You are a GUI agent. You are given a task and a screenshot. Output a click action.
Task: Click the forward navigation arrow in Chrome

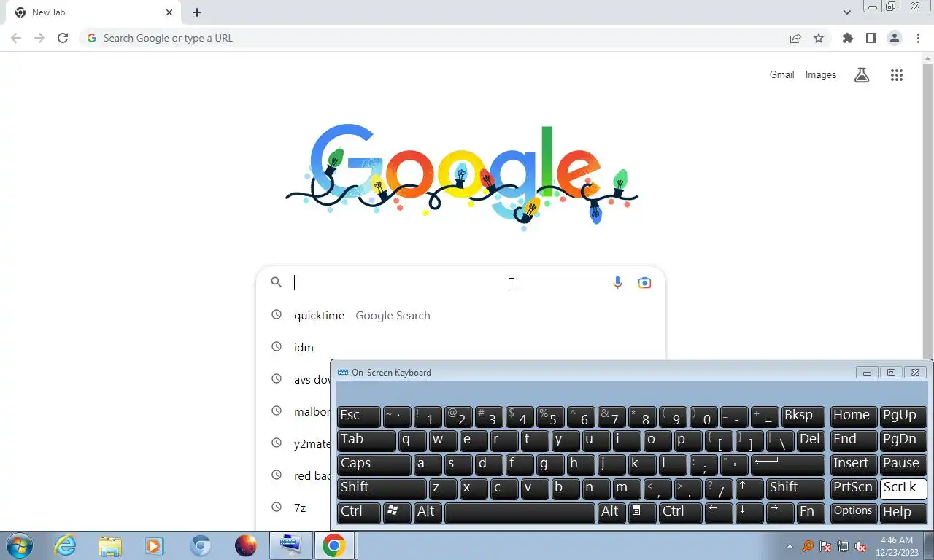click(x=39, y=38)
